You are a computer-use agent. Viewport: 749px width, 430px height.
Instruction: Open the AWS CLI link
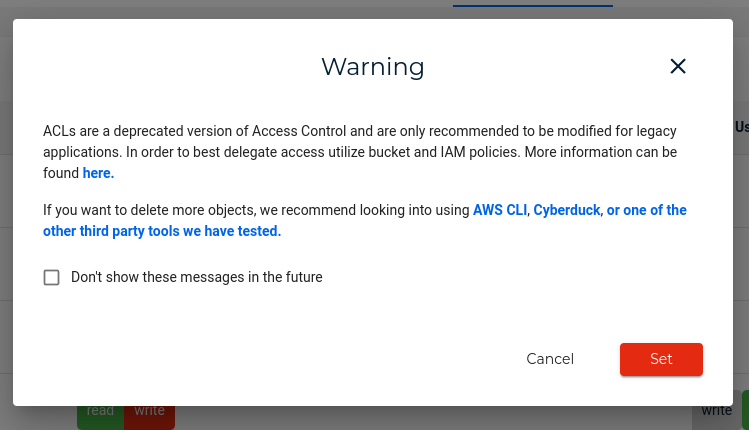(500, 210)
